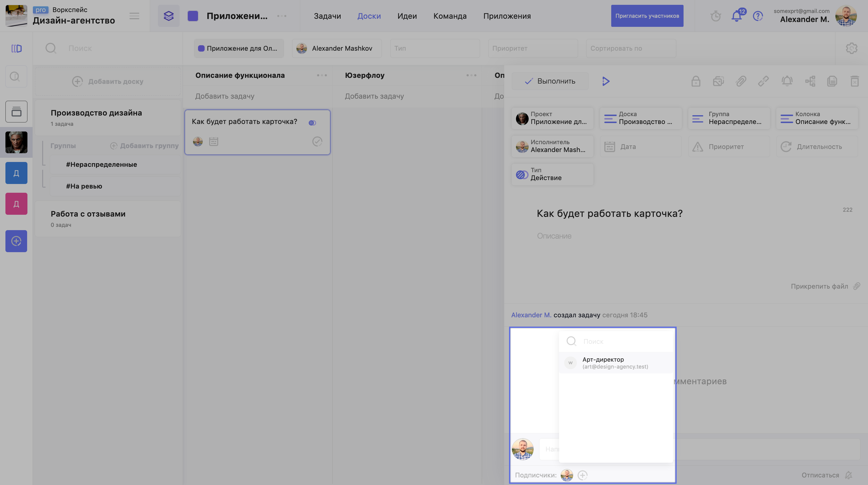The width and height of the screenshot is (868, 485).
Task: Open the Приоритет filter dropdown
Action: (533, 48)
